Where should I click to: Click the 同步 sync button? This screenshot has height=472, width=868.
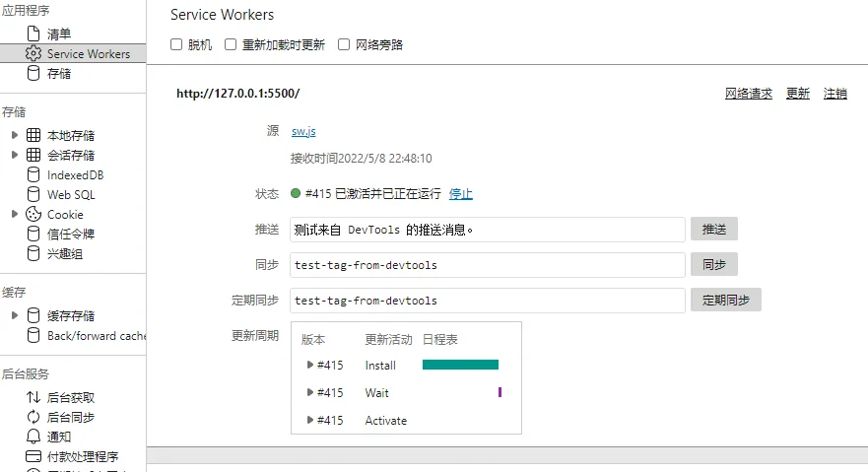pyautogui.click(x=713, y=264)
